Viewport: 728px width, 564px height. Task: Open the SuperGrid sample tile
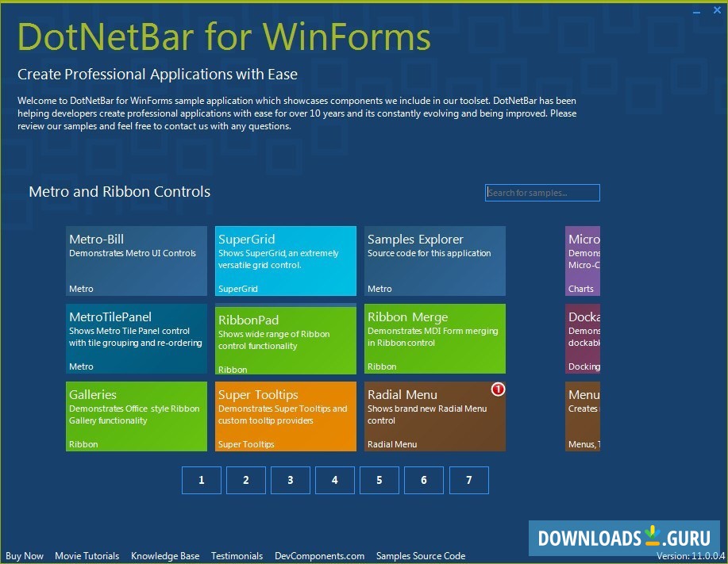pyautogui.click(x=286, y=261)
